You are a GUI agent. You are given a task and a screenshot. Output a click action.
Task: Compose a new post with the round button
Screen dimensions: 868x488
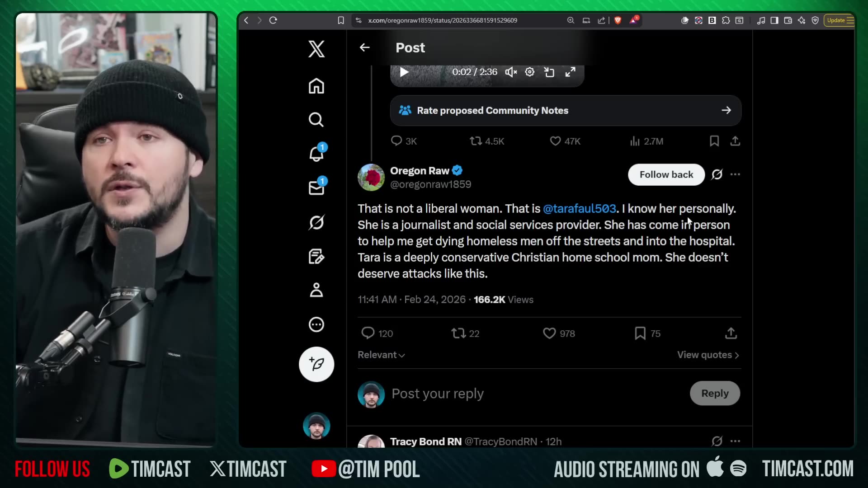point(316,364)
